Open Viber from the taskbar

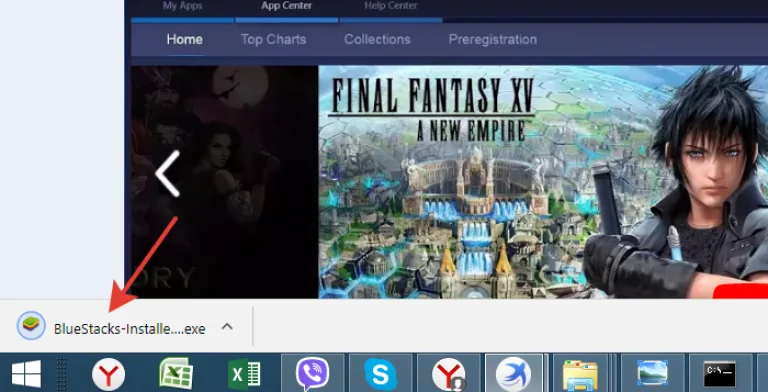312,373
